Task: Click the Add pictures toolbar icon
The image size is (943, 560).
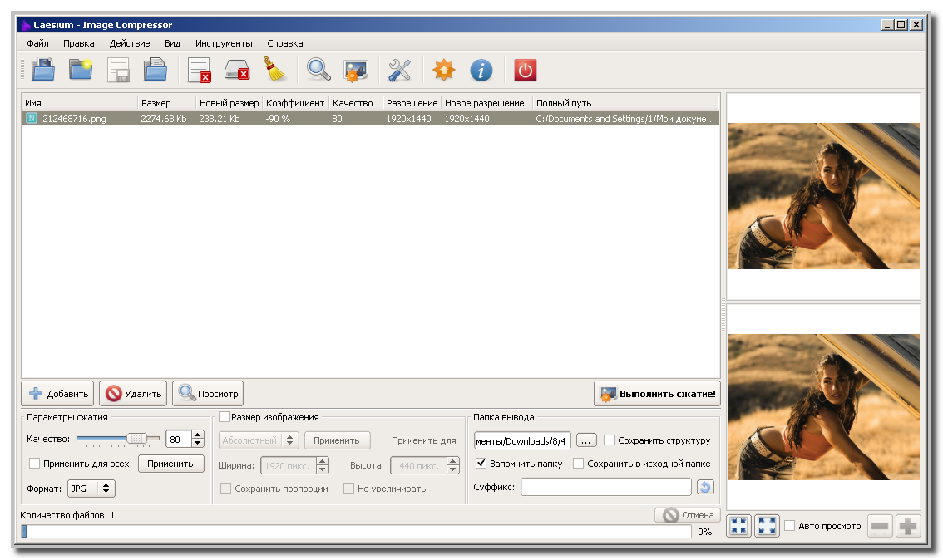Action: (42, 70)
